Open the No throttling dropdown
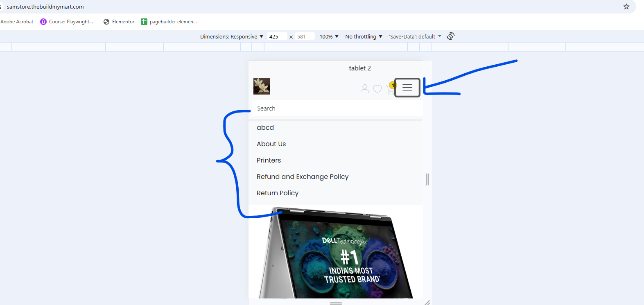Image resolution: width=644 pixels, height=305 pixels. click(x=364, y=36)
